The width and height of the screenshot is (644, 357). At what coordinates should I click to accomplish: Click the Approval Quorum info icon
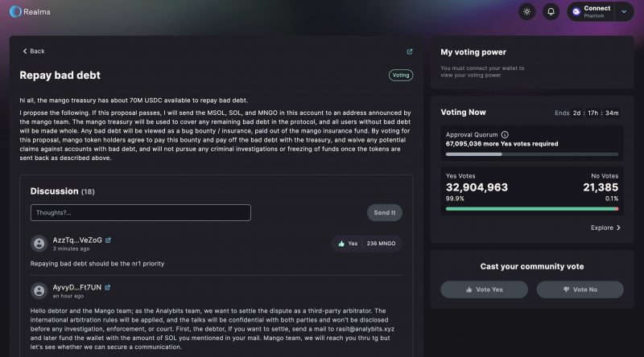(505, 134)
